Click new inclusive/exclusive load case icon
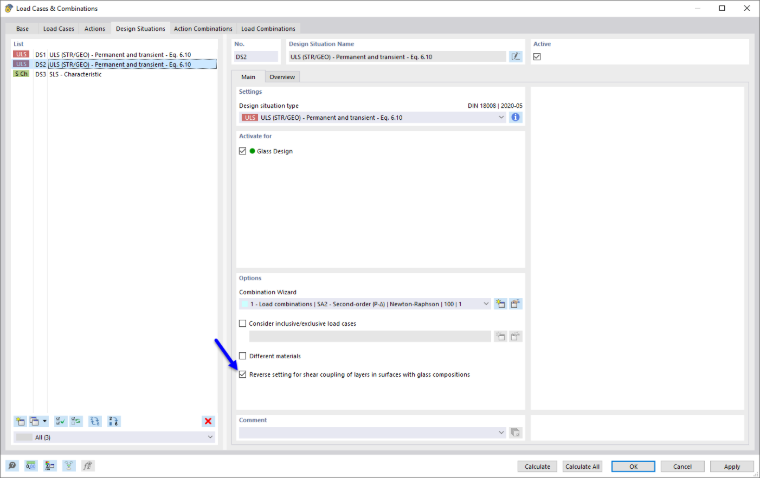 tap(500, 336)
